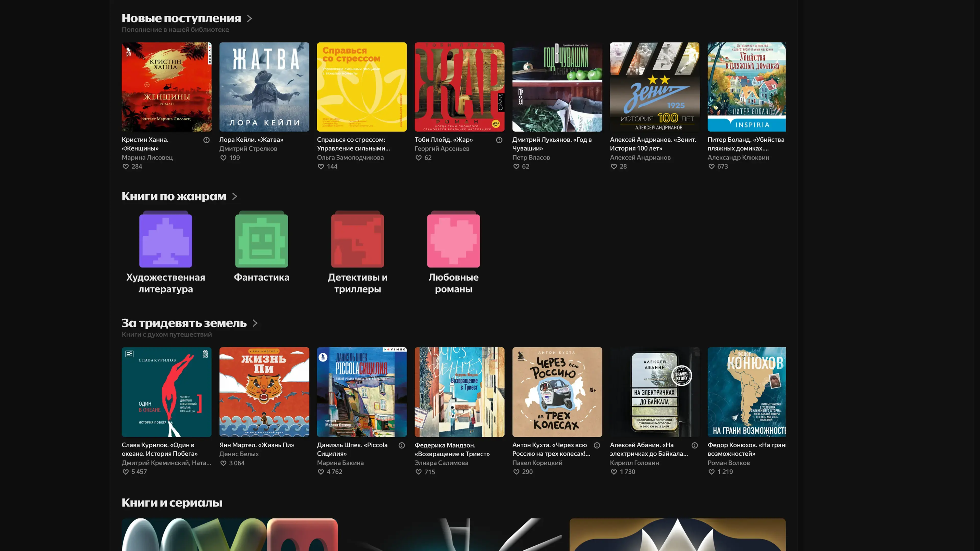Click info icon beside Антон Кухта book
The height and width of the screenshot is (551, 980).
point(597,445)
